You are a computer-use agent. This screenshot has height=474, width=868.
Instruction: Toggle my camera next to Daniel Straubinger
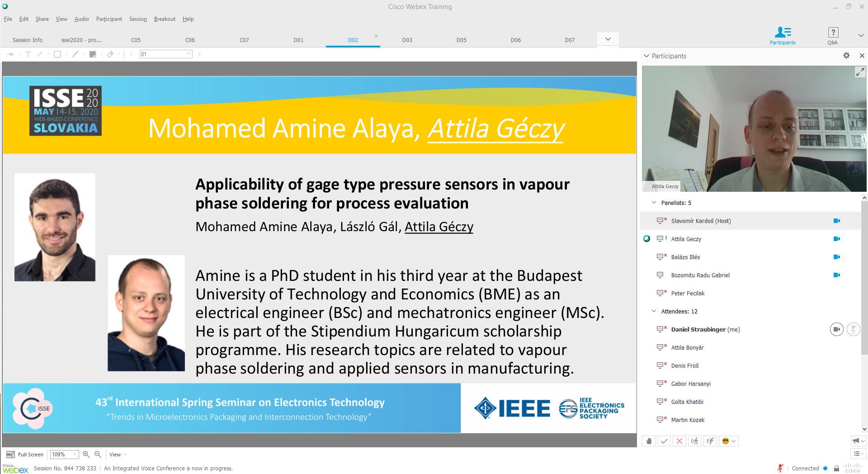point(837,329)
